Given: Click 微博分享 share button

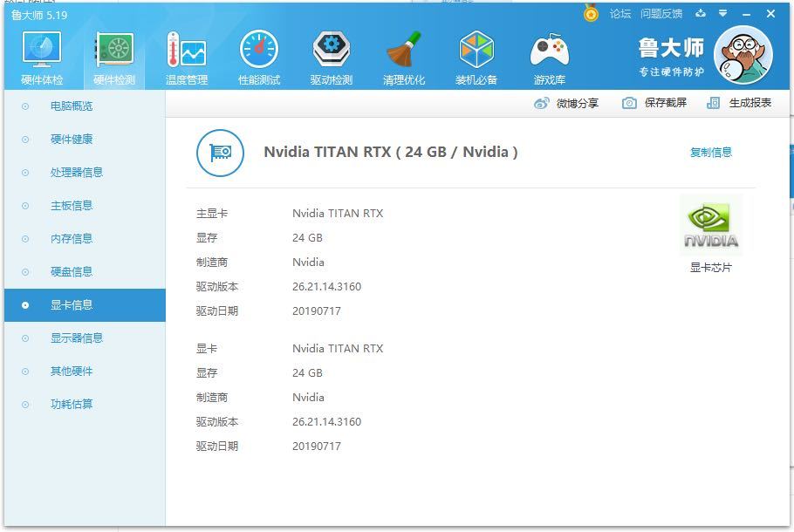Looking at the screenshot, I should 566,103.
